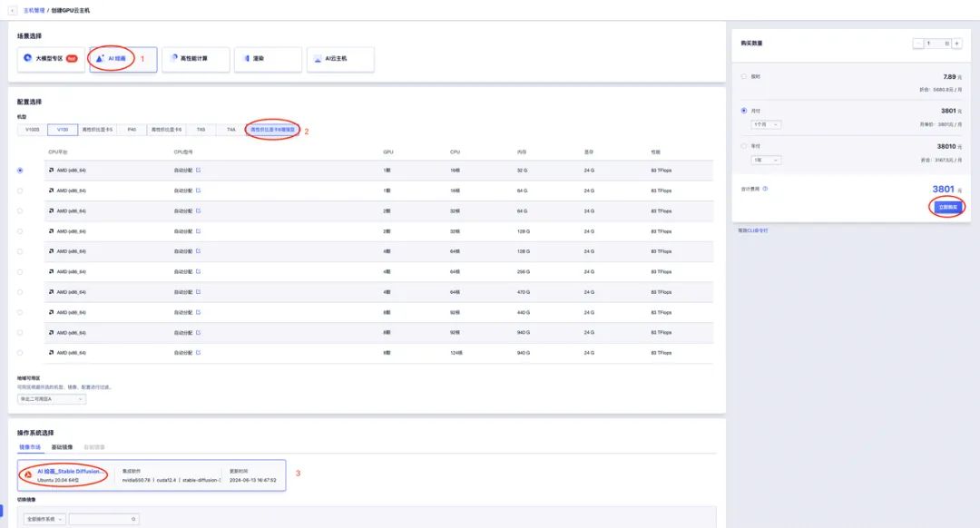Click the plus icon to increase purchase quantity

(956, 43)
